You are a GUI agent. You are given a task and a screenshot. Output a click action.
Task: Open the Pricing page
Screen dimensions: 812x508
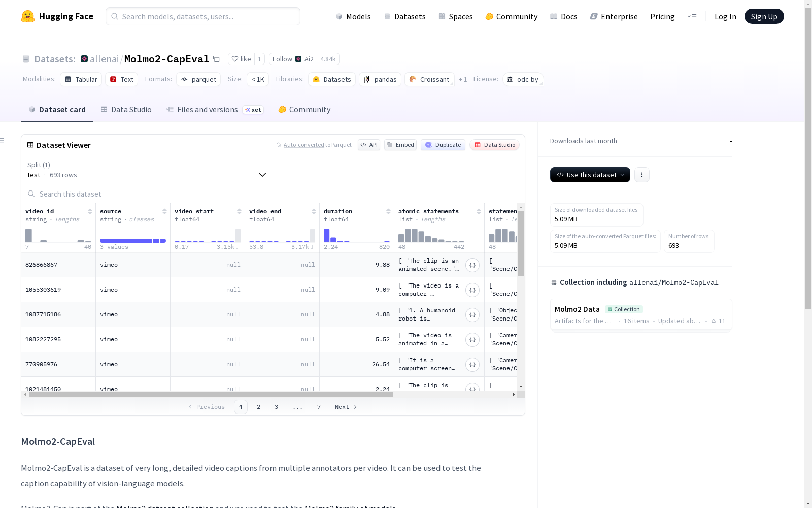pyautogui.click(x=662, y=16)
